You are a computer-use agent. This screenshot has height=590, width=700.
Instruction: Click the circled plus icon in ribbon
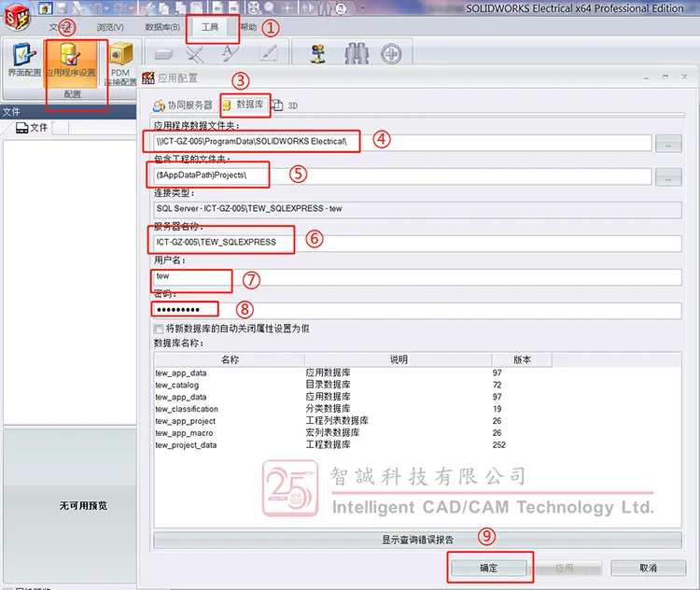pos(391,54)
